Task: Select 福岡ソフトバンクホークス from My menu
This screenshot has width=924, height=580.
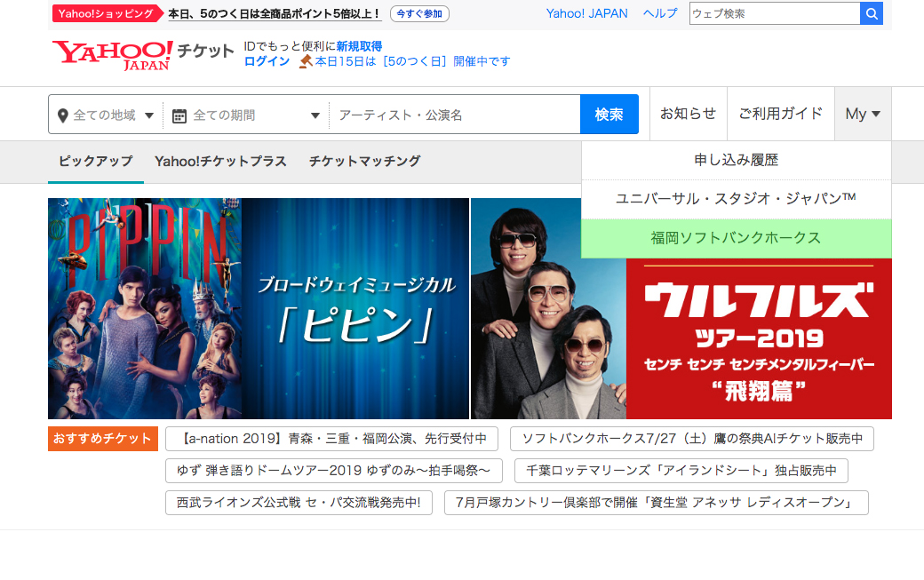Action: [x=736, y=238]
